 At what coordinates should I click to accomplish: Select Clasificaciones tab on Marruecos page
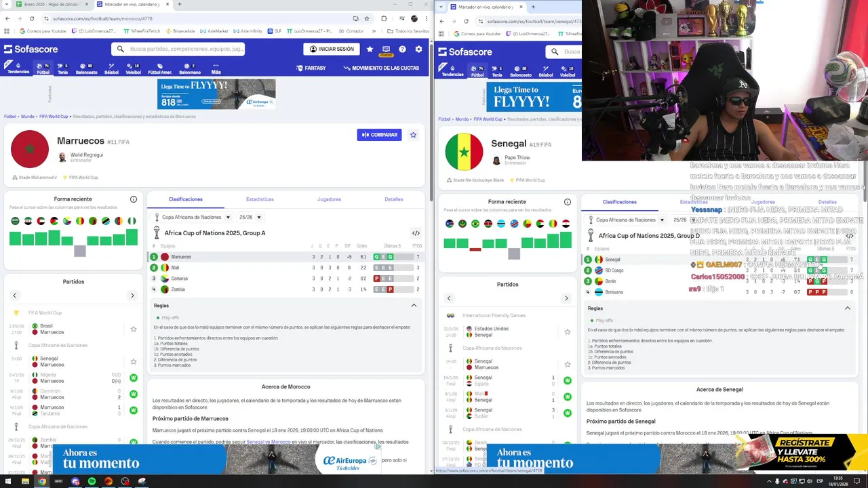[185, 199]
